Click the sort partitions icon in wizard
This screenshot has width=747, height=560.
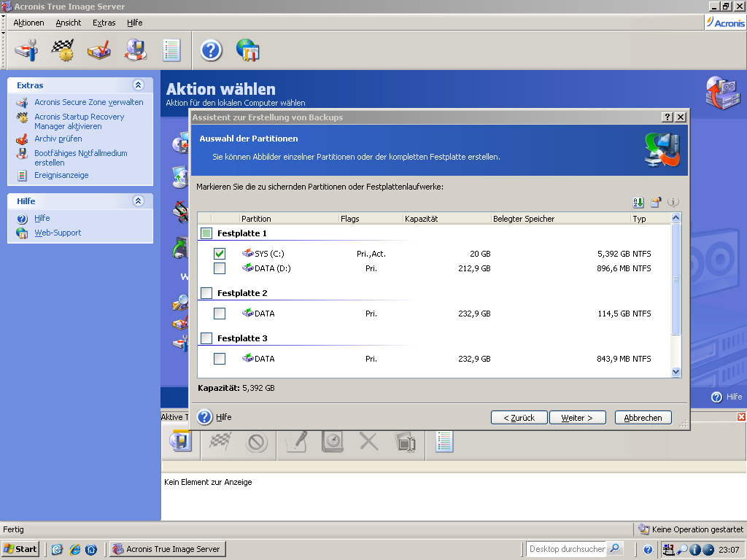point(638,203)
